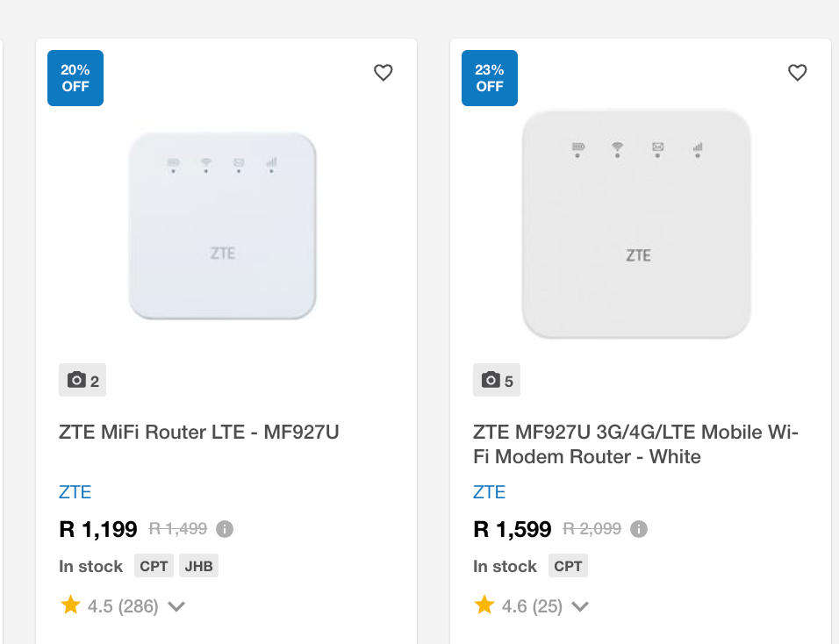Click the star icon beside the 4.6 rating
The image size is (839, 644).
click(x=484, y=605)
